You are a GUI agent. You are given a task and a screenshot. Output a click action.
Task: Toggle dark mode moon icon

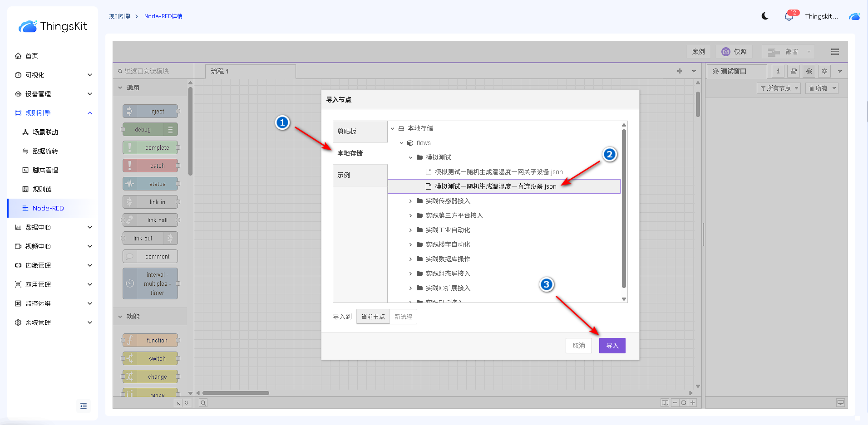click(765, 16)
